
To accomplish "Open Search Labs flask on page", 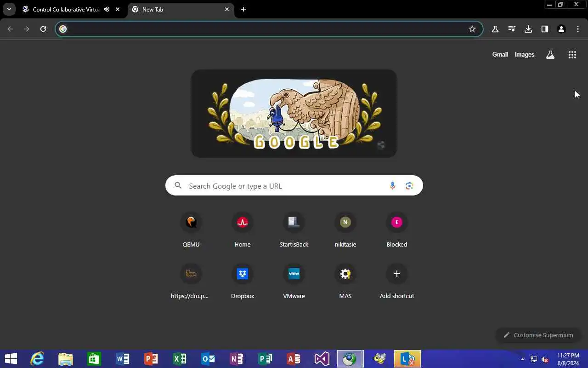I will (550, 55).
